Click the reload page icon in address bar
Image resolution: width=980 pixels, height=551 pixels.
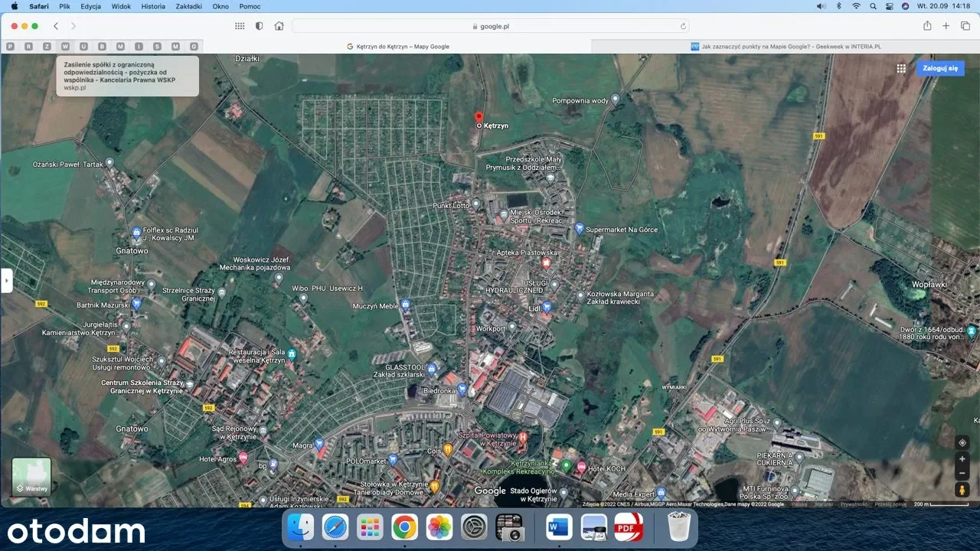click(x=683, y=26)
